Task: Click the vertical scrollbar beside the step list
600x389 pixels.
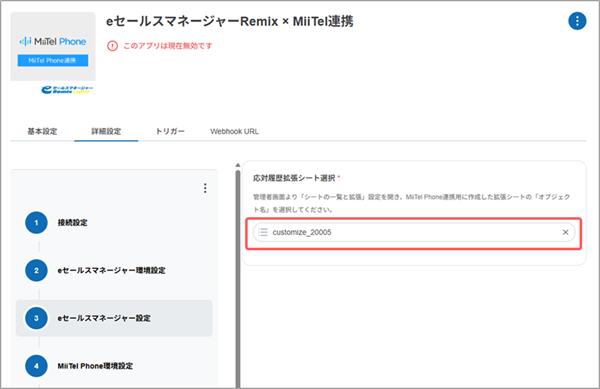Action: 238,278
